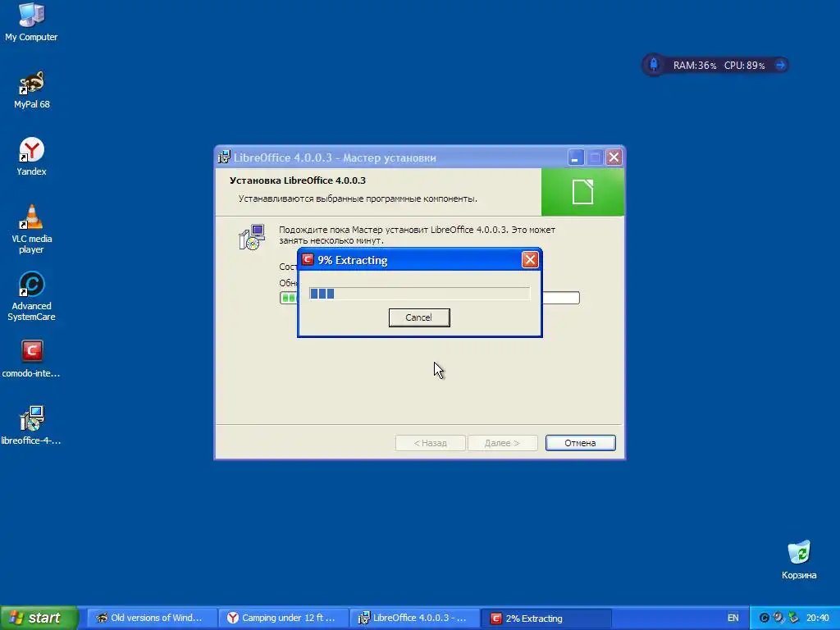
Task: Close the LibreOffice installer window
Action: (614, 157)
